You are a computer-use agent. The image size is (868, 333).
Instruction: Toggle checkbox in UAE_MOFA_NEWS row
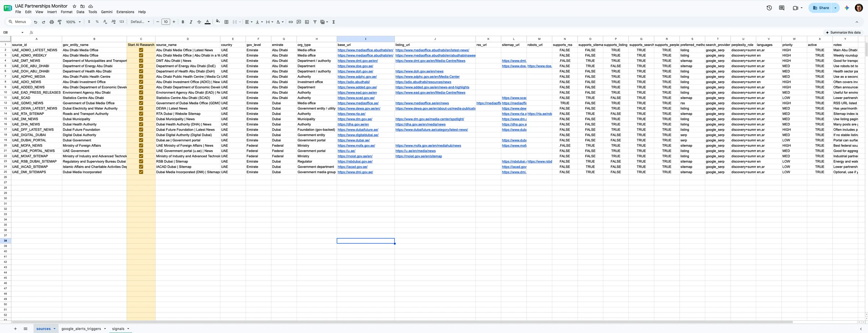pyautogui.click(x=141, y=146)
